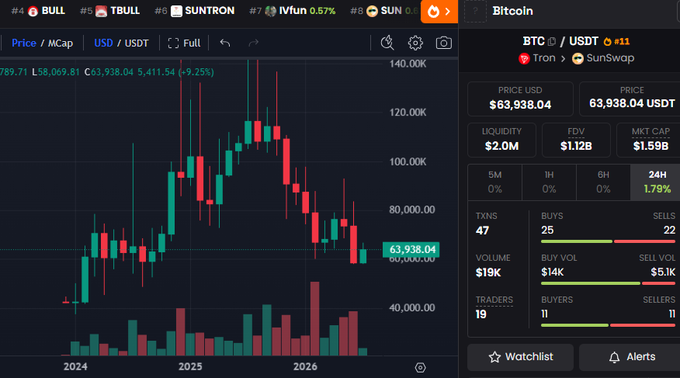Click the green 63,938.04 price label on axis

[411, 250]
